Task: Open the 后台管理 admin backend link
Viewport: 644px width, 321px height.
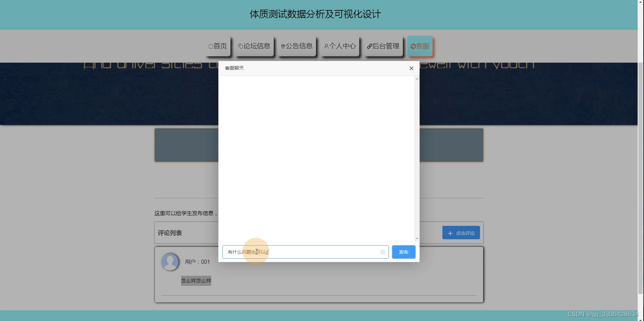Action: [x=383, y=46]
